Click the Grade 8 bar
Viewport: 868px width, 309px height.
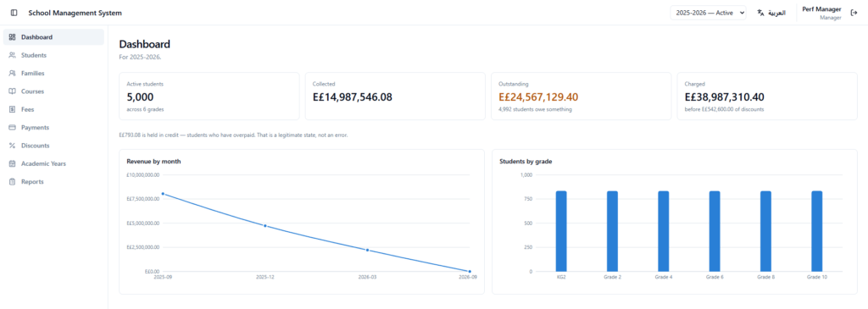pyautogui.click(x=765, y=231)
